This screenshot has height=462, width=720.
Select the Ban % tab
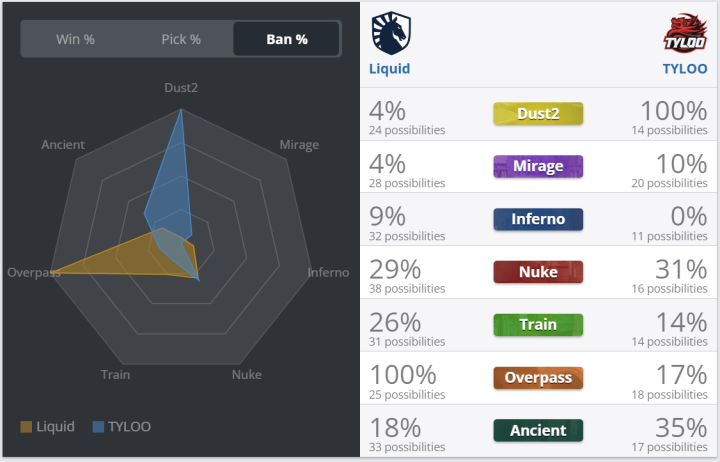[287, 40]
